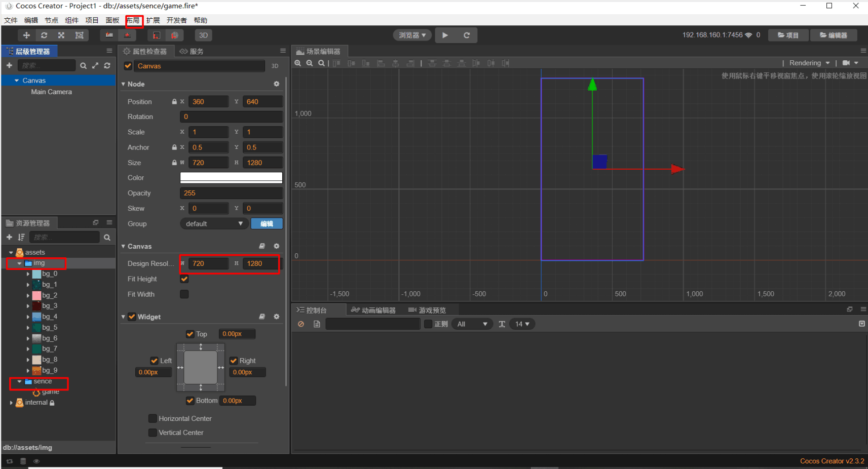Viewport: 868px width, 469px height.
Task: Select the Move tool in toolbar
Action: pos(26,35)
